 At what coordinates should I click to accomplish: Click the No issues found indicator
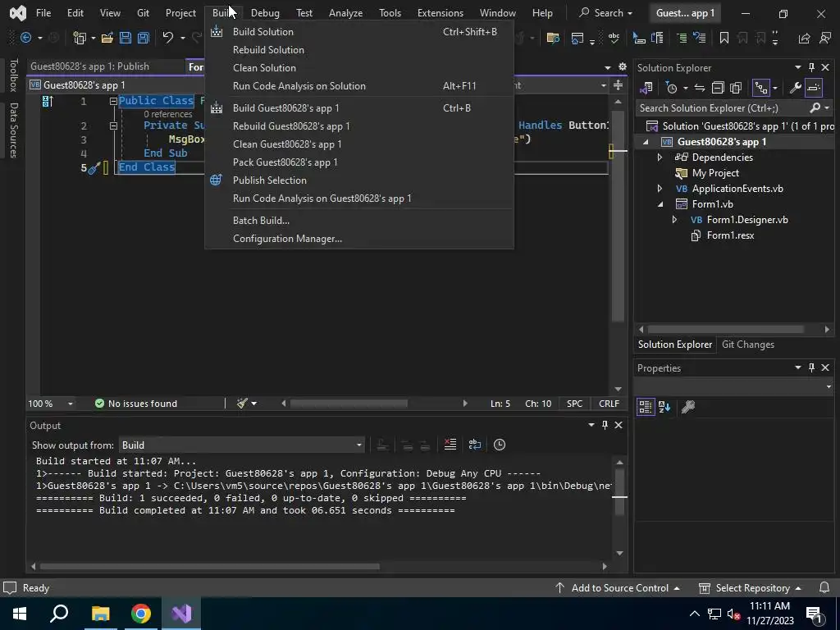pos(136,404)
